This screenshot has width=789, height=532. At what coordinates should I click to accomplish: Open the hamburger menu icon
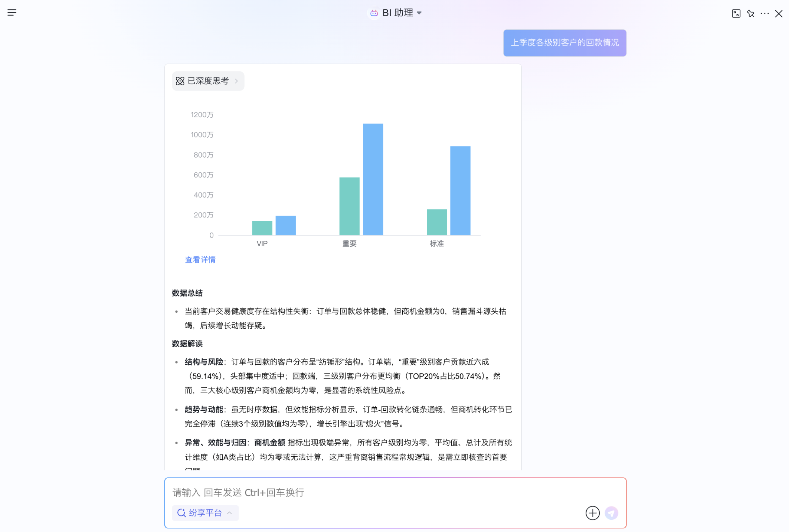(x=12, y=13)
